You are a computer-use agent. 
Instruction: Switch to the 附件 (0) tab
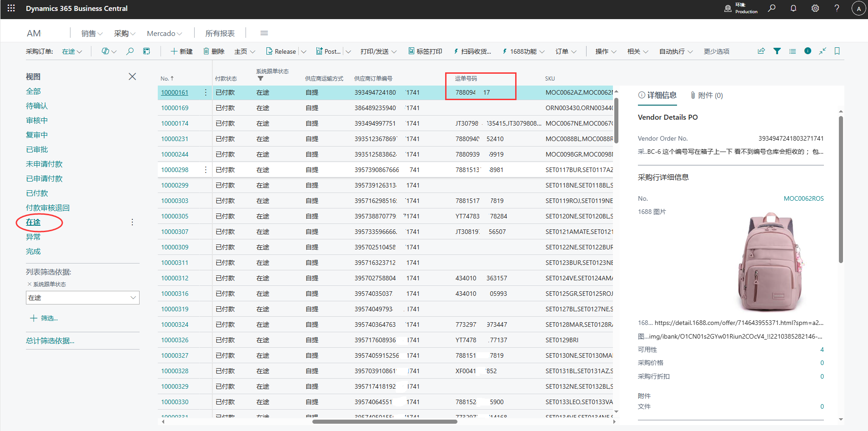point(707,95)
